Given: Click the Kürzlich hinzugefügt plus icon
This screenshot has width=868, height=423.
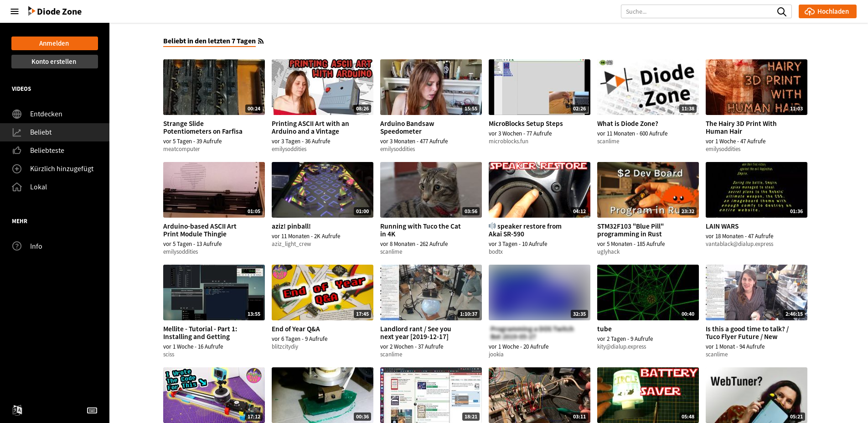Looking at the screenshot, I should click(17, 169).
